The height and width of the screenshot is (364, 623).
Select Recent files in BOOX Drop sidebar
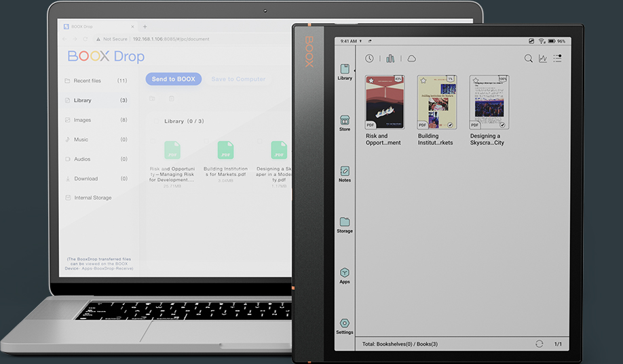pos(87,81)
